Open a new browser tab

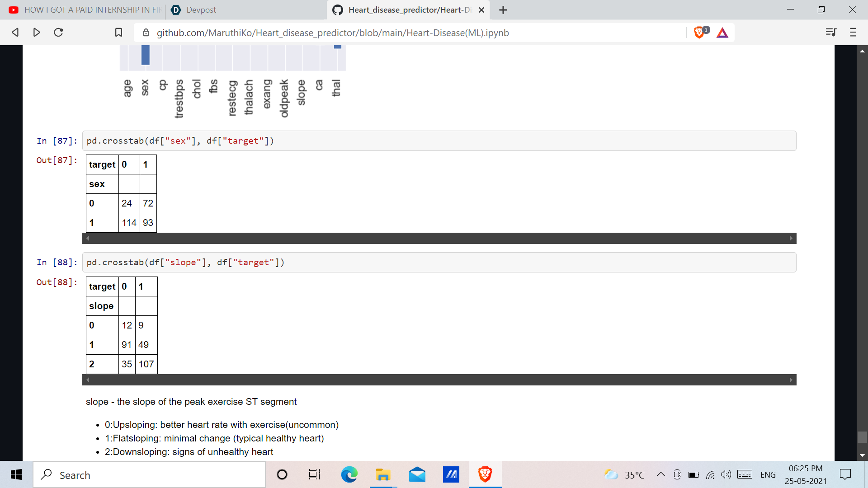(x=503, y=10)
